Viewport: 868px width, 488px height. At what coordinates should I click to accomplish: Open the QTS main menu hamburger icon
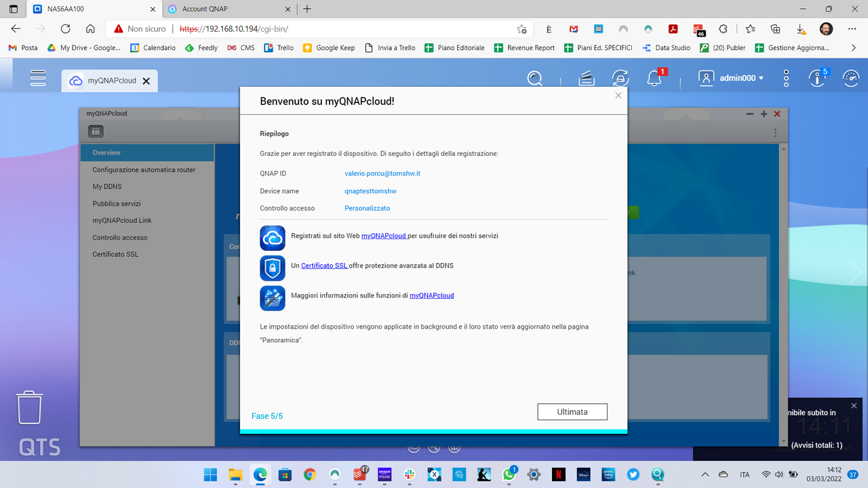pyautogui.click(x=38, y=78)
